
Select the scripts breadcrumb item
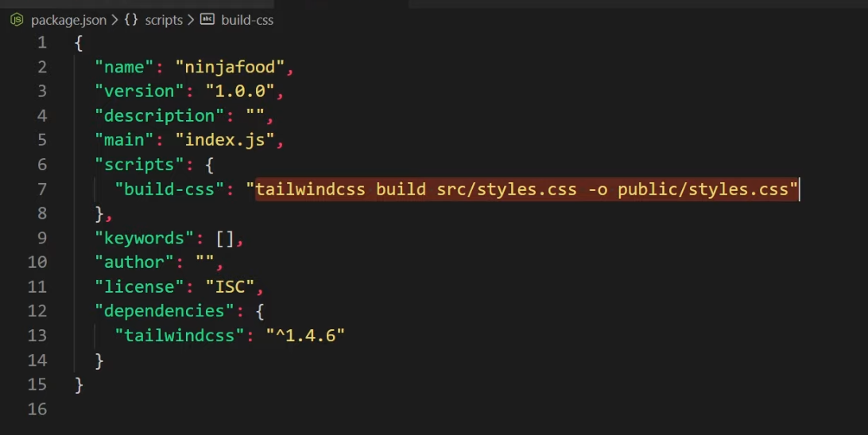point(164,20)
